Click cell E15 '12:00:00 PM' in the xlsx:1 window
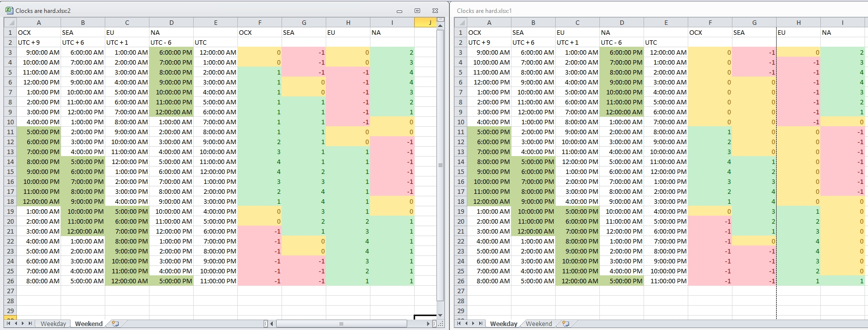Screen dimensions: 868x330 666,171
